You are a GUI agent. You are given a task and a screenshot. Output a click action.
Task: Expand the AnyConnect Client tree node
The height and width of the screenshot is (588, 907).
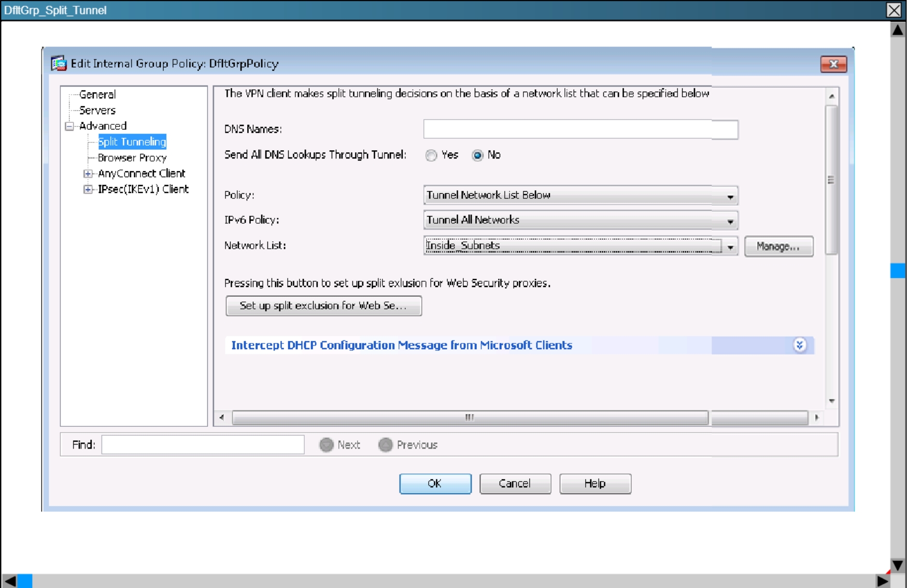point(88,174)
